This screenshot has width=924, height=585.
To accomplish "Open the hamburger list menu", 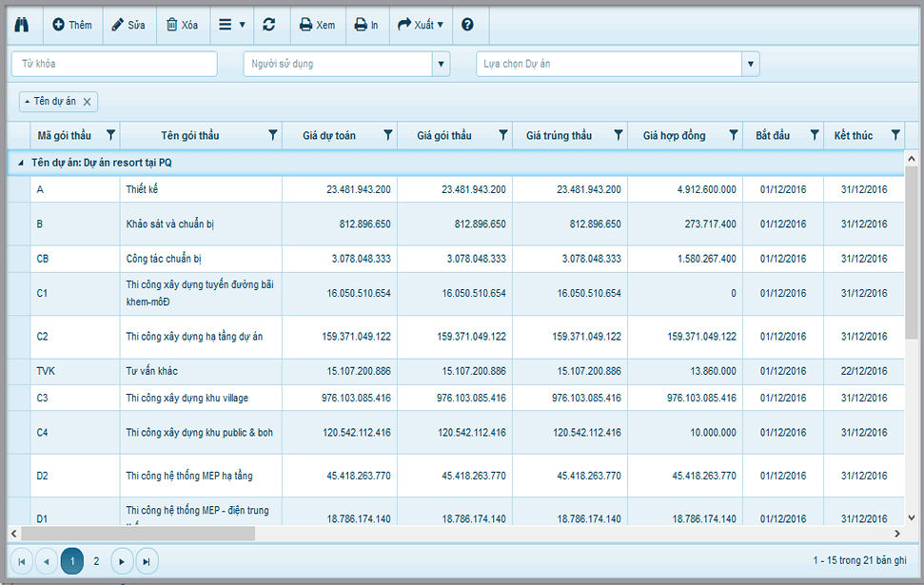I will 231,25.
